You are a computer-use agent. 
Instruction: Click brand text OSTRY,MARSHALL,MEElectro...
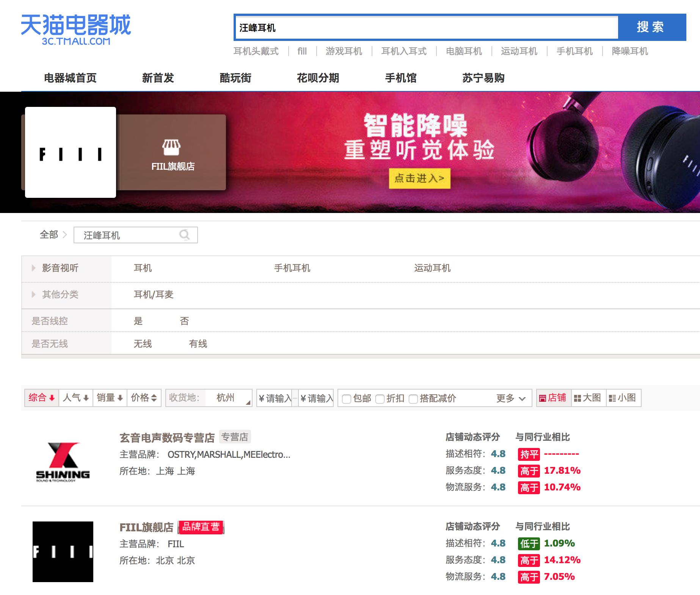[x=229, y=454]
